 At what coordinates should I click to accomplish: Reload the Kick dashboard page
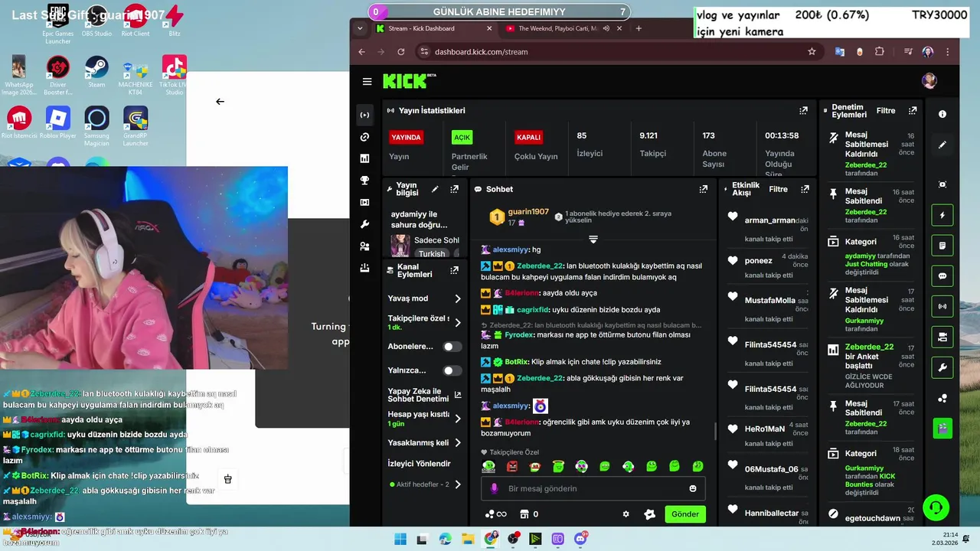(x=400, y=51)
